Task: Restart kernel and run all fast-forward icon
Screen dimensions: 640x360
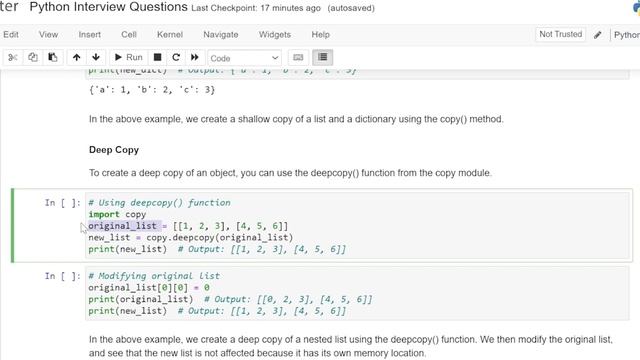Action: (195, 58)
